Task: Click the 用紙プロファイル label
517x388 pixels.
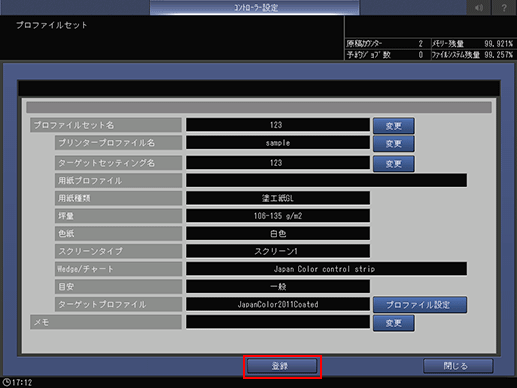Action: (x=118, y=180)
